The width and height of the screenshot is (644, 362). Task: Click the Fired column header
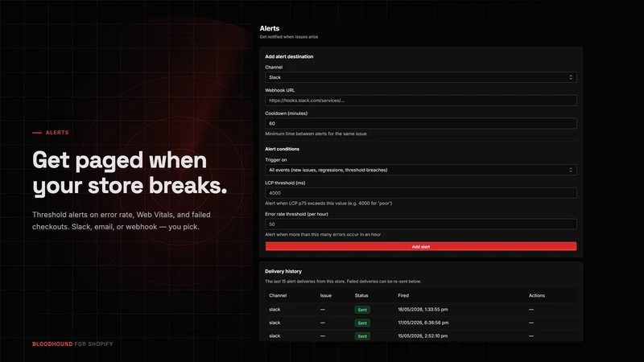coord(403,295)
